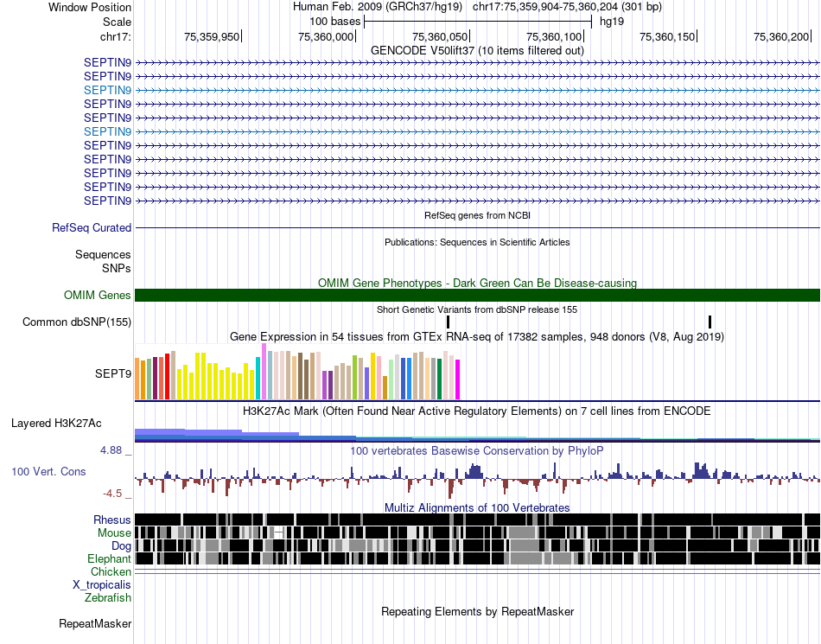Viewport: 821px width, 644px height.
Task: Click the cyan bar in the GTEx chart
Action: pyautogui.click(x=258, y=379)
